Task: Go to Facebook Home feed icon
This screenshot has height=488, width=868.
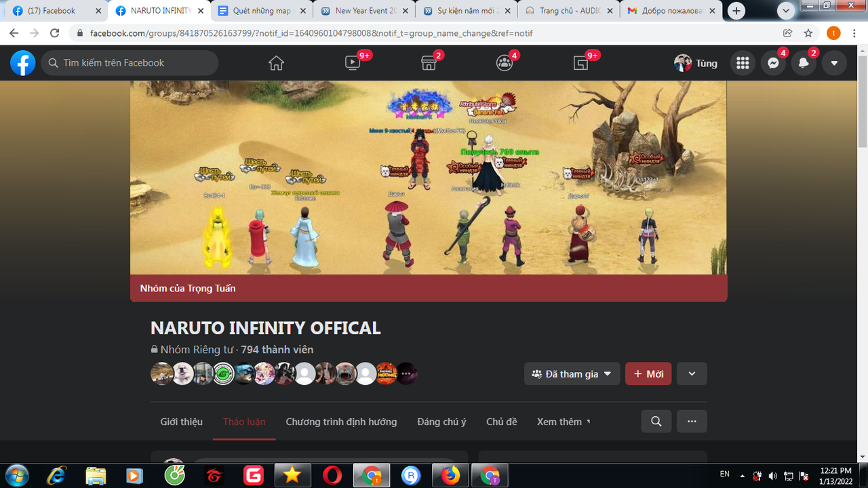Action: (276, 63)
